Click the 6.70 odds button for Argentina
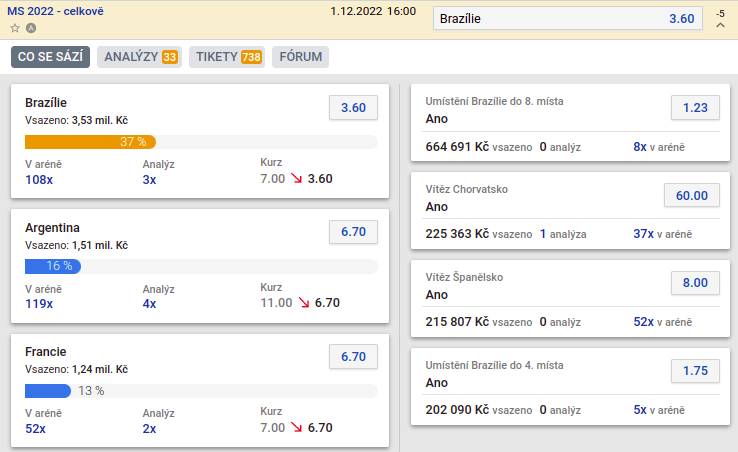Image resolution: width=738 pixels, height=452 pixels. point(353,232)
